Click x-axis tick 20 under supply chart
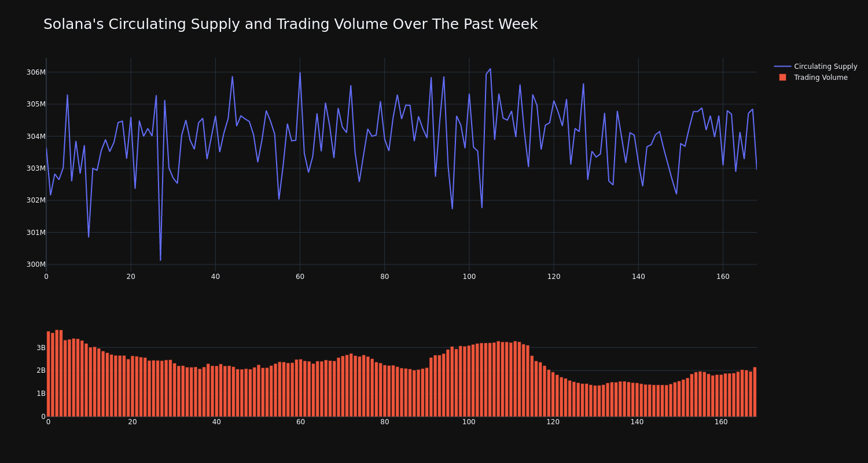 (131, 277)
